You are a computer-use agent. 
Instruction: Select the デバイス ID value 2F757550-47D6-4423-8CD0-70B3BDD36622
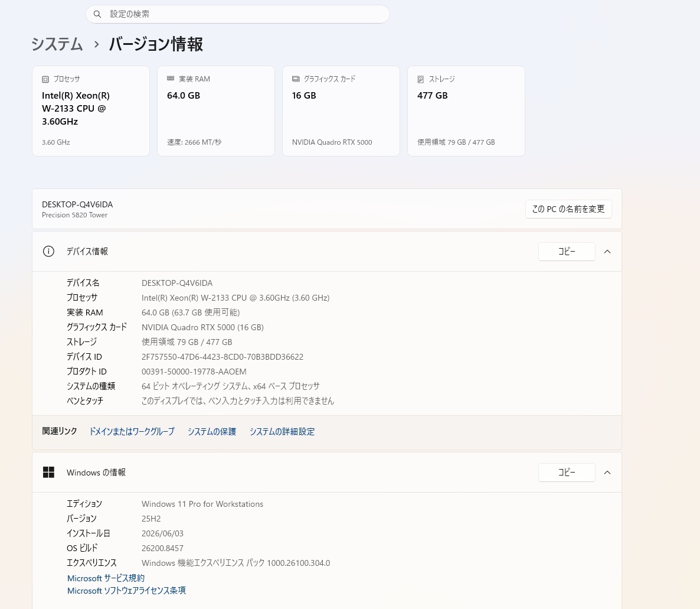point(223,357)
